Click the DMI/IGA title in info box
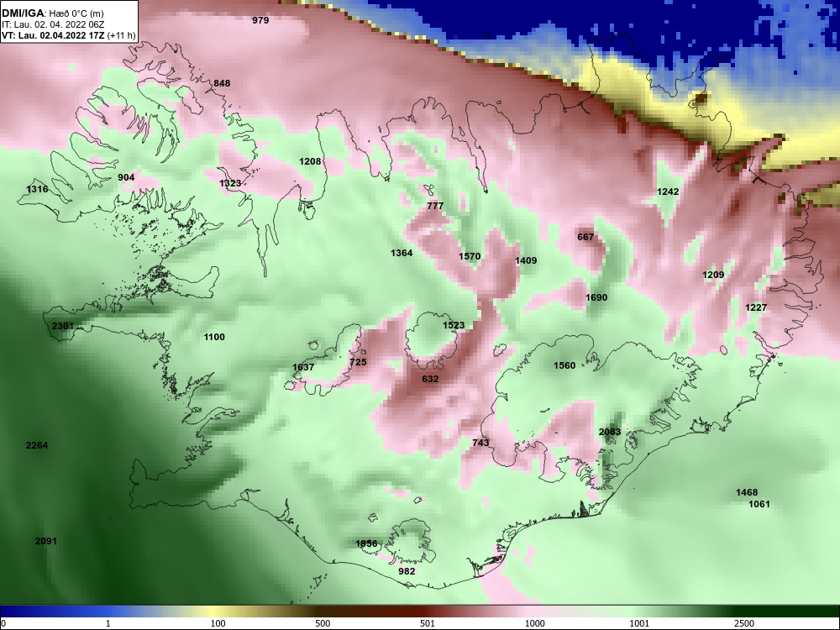 pos(23,13)
